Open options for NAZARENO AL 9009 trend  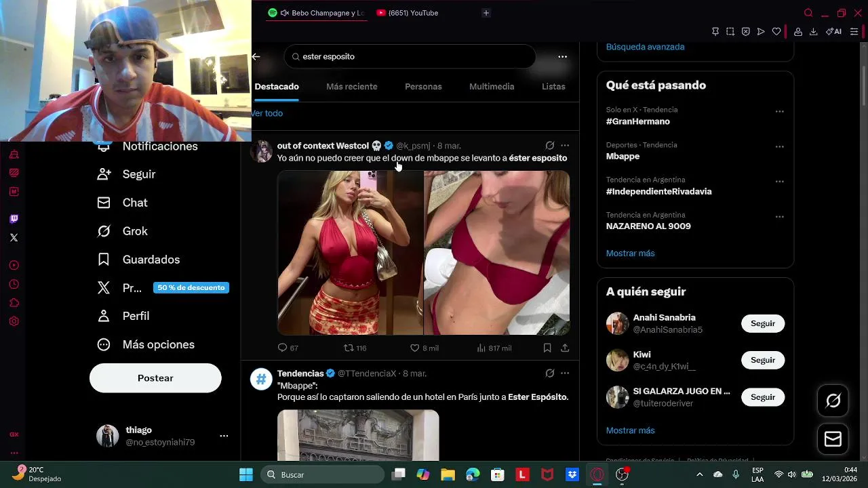(779, 218)
